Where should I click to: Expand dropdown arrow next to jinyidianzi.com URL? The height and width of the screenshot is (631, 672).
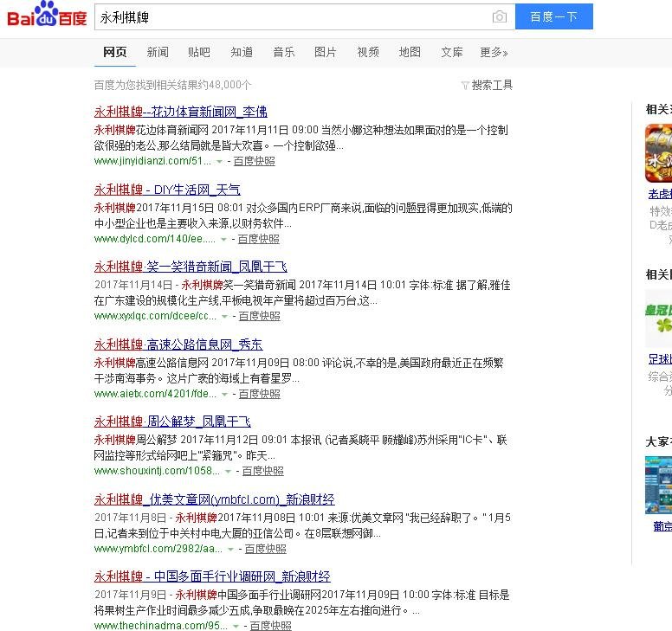pyautogui.click(x=219, y=162)
